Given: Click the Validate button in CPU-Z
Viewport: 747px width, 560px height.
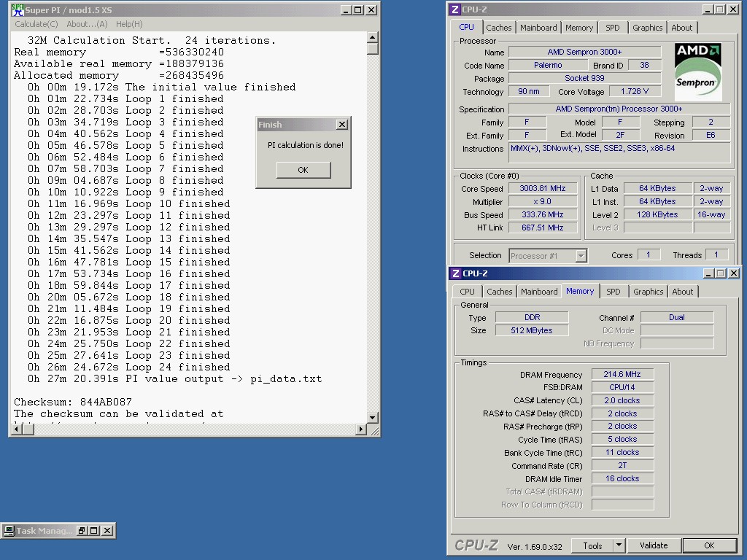Looking at the screenshot, I should (x=654, y=545).
